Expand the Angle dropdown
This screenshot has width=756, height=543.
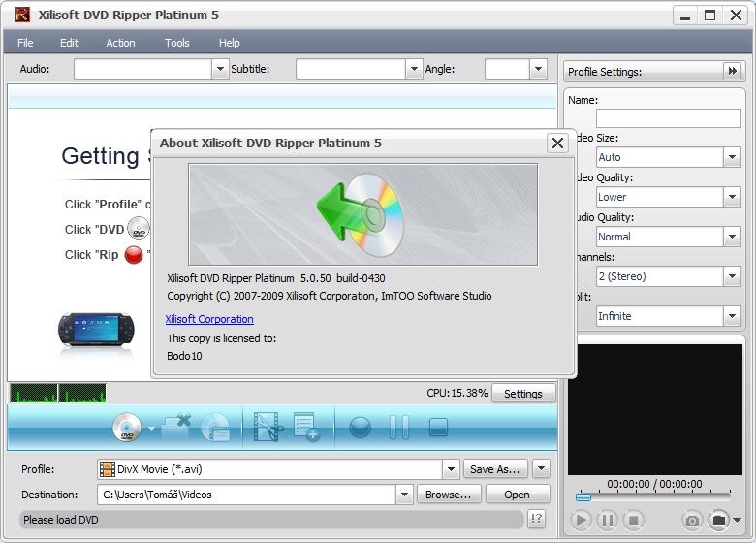click(538, 69)
